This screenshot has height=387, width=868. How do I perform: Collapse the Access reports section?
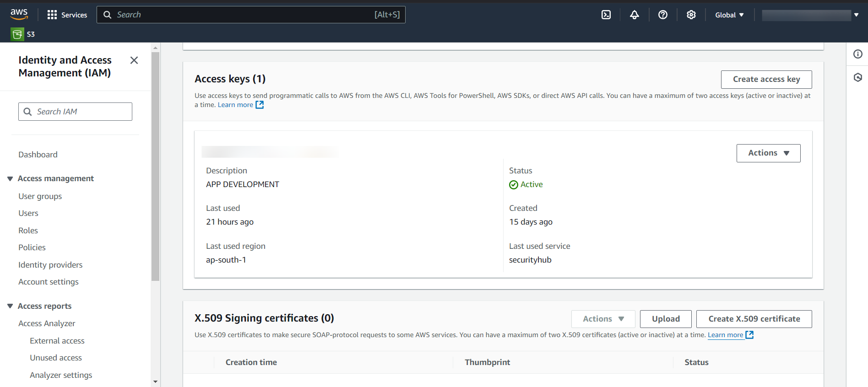10,306
